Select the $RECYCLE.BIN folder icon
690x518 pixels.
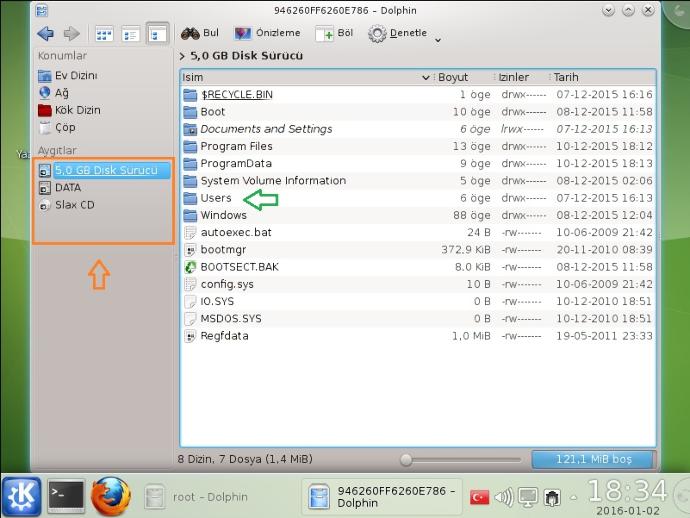click(x=190, y=95)
